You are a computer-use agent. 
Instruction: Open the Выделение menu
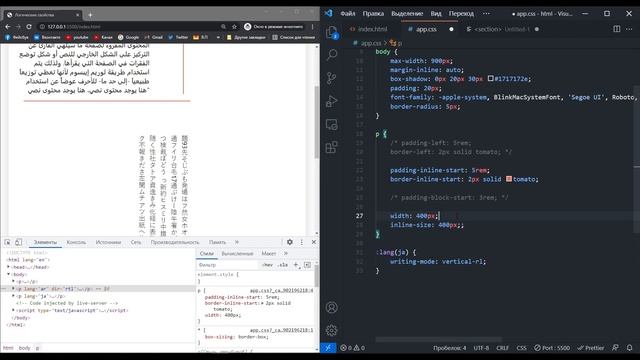[x=407, y=13]
